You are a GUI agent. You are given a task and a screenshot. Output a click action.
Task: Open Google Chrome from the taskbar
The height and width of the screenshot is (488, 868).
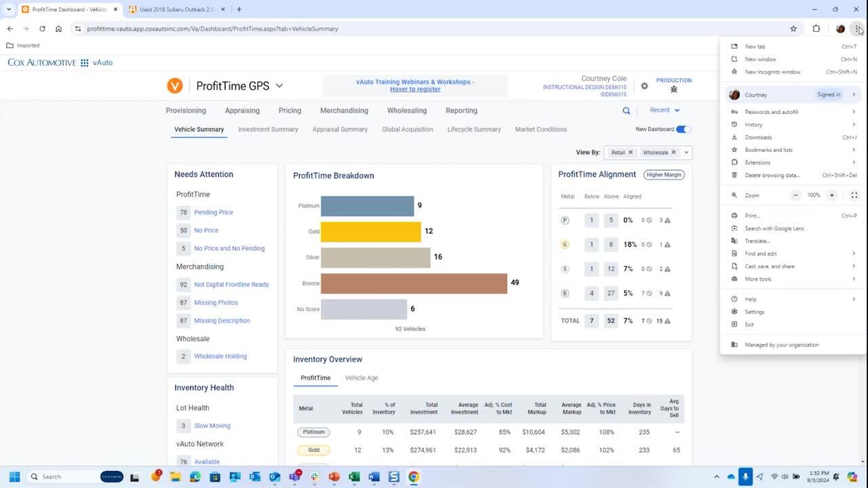coord(413,476)
